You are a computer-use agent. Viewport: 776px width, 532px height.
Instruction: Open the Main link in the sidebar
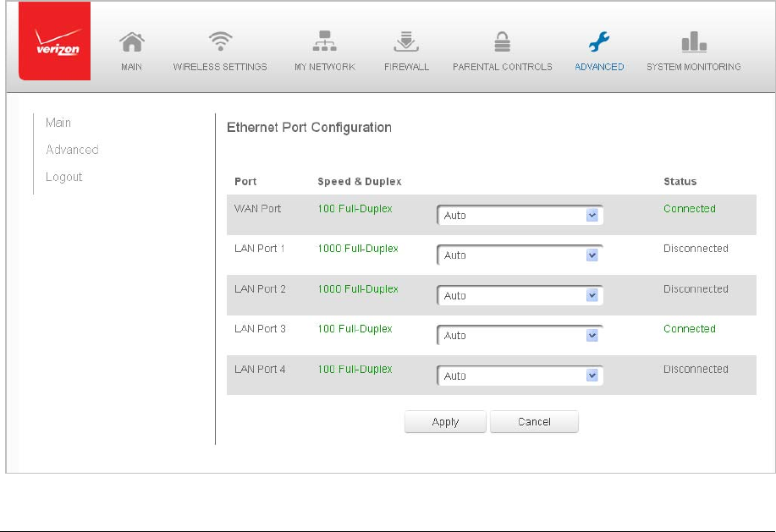58,123
